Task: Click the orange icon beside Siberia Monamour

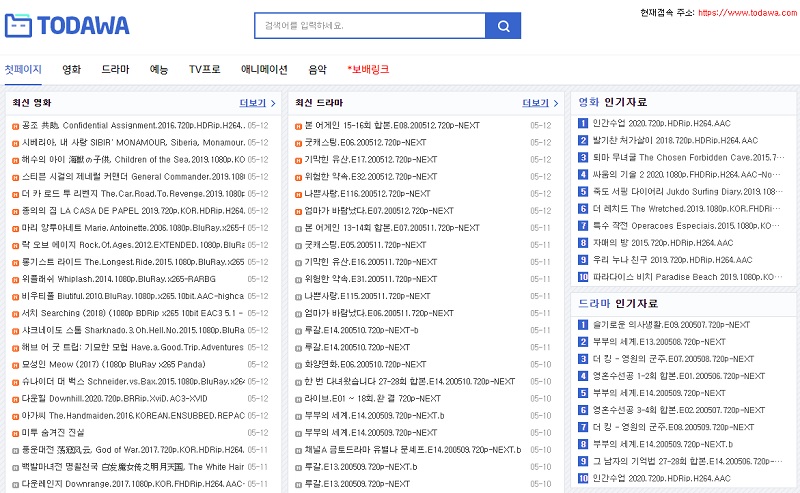Action: 15,143
